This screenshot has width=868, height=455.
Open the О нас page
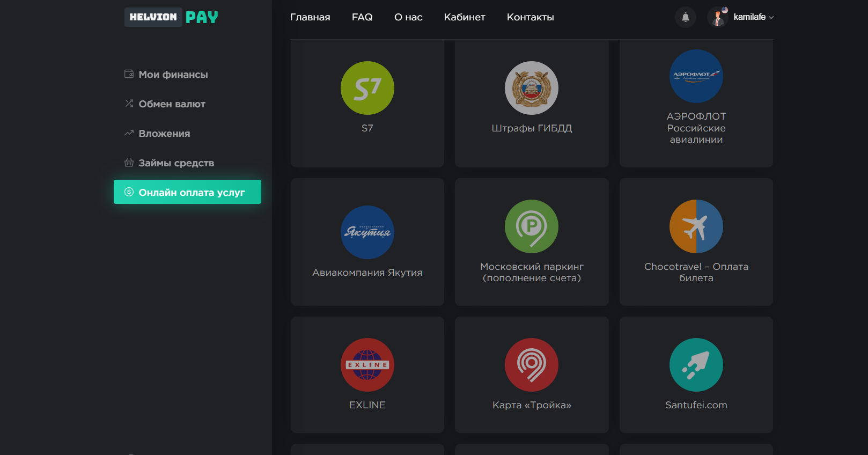pyautogui.click(x=408, y=17)
